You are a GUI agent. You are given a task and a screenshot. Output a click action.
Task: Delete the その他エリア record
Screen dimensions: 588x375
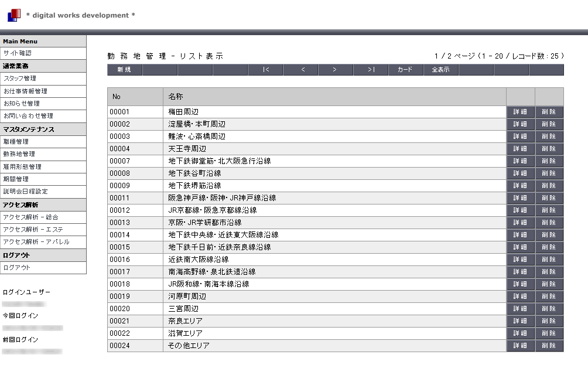pyautogui.click(x=549, y=346)
